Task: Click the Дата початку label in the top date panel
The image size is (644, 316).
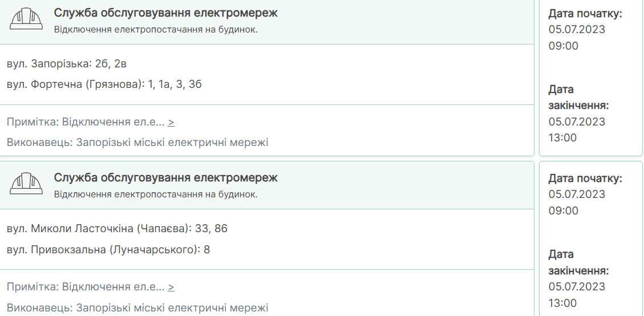Action: 586,14
